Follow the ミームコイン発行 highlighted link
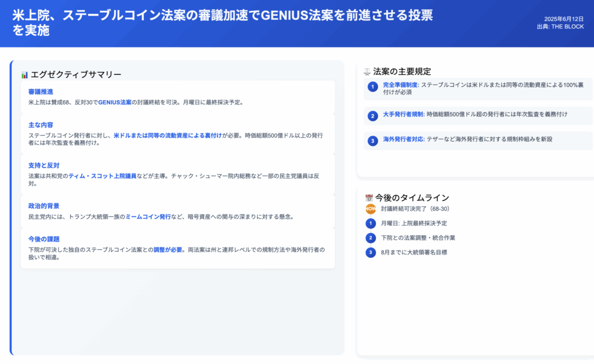The height and width of the screenshot is (364, 594). [x=148, y=217]
